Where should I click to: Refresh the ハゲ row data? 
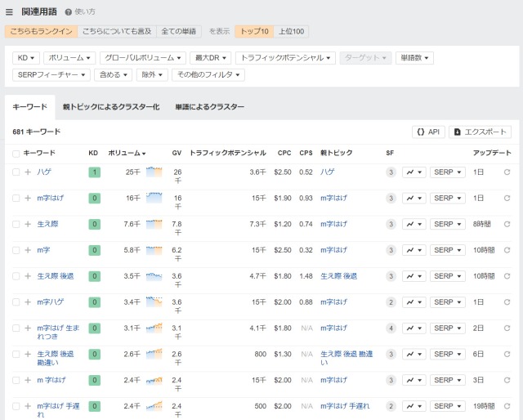(507, 172)
